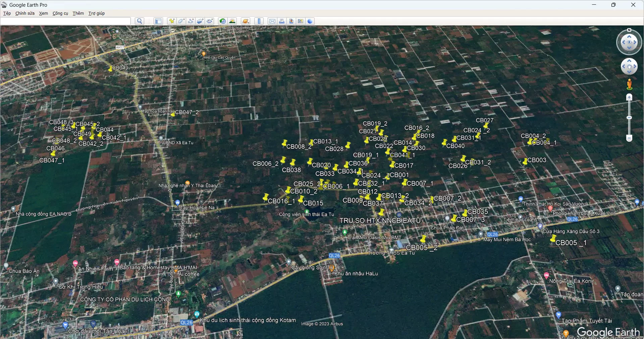644x339 pixels.
Task: Click Chùa Pháp Đạt place label
Action: [x=447, y=228]
